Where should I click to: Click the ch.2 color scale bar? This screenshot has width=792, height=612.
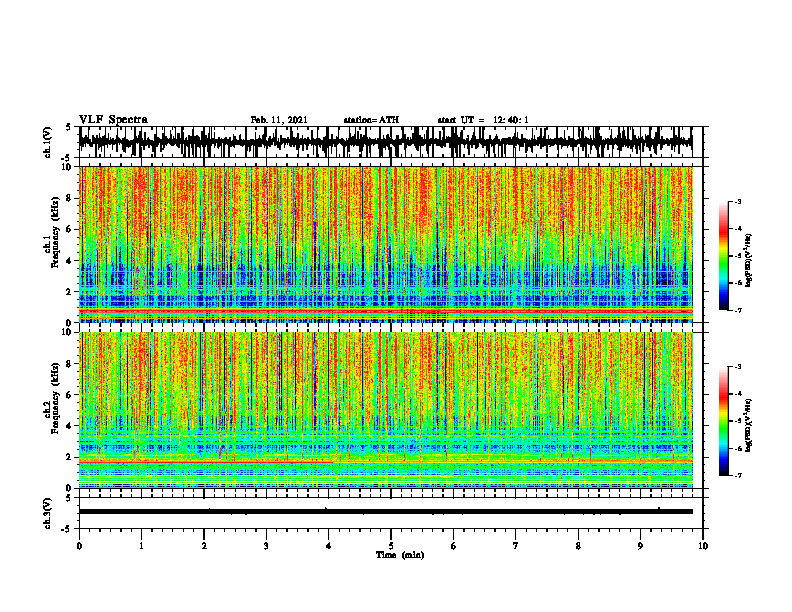point(723,421)
